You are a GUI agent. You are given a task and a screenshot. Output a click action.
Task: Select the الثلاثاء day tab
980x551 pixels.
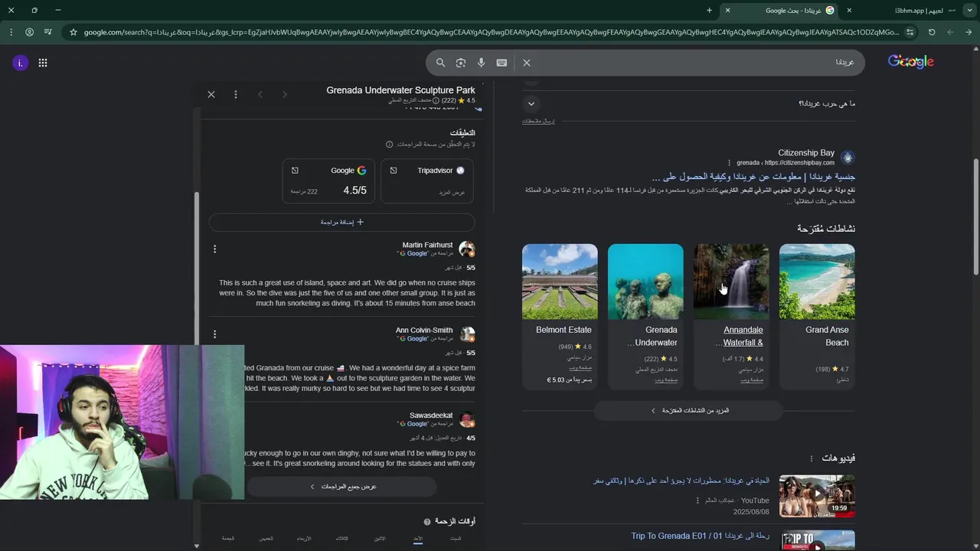(341, 539)
